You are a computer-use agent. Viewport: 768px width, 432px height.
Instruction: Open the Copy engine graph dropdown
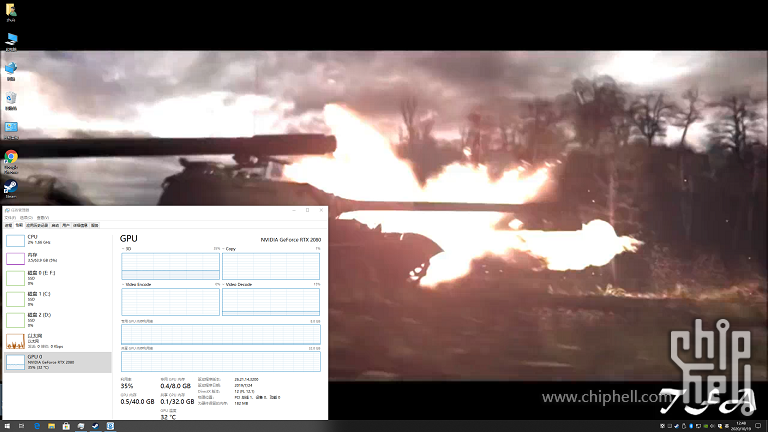click(x=229, y=249)
